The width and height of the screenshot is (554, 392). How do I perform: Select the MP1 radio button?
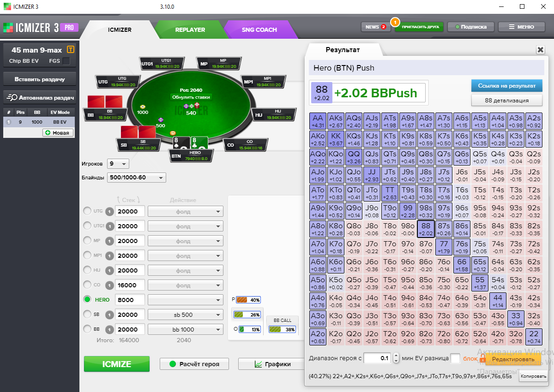pyautogui.click(x=87, y=255)
